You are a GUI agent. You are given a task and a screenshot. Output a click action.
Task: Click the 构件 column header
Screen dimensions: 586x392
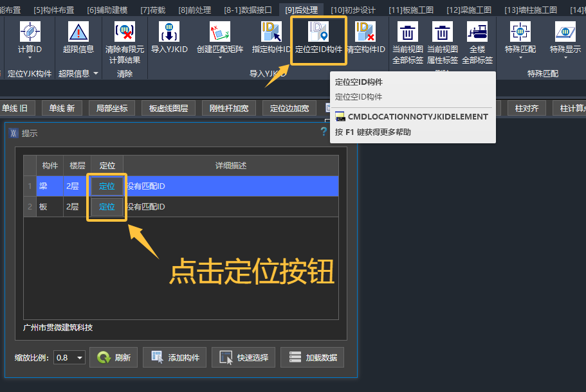50,165
